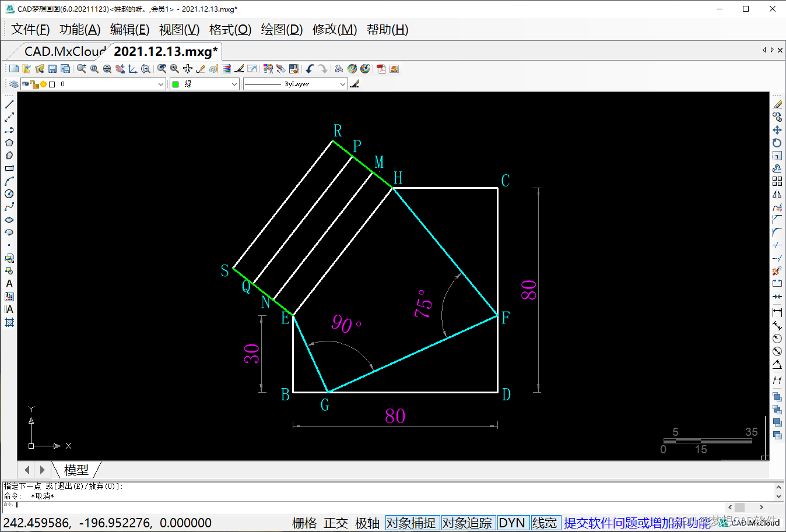Select the Array tool in right toolbar

(777, 181)
